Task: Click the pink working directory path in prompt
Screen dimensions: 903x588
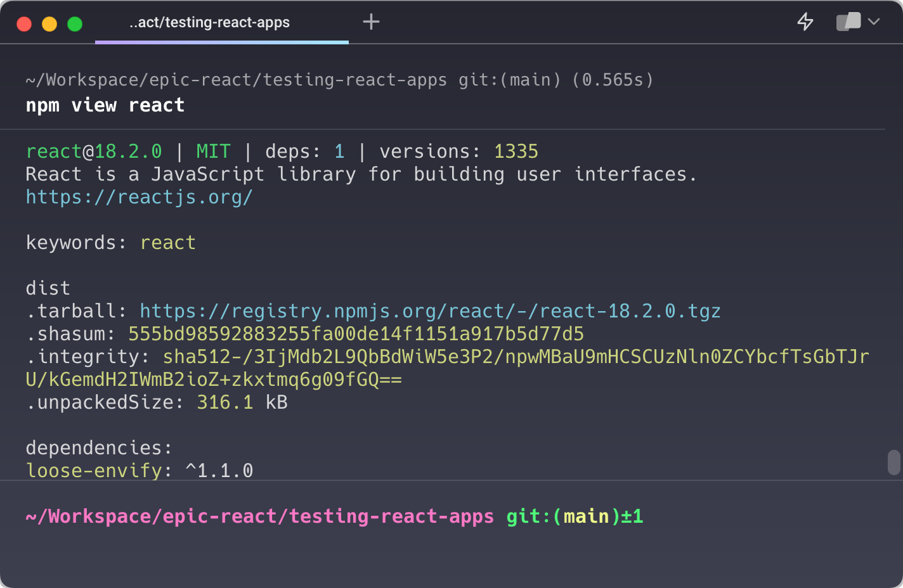Action: [259, 516]
